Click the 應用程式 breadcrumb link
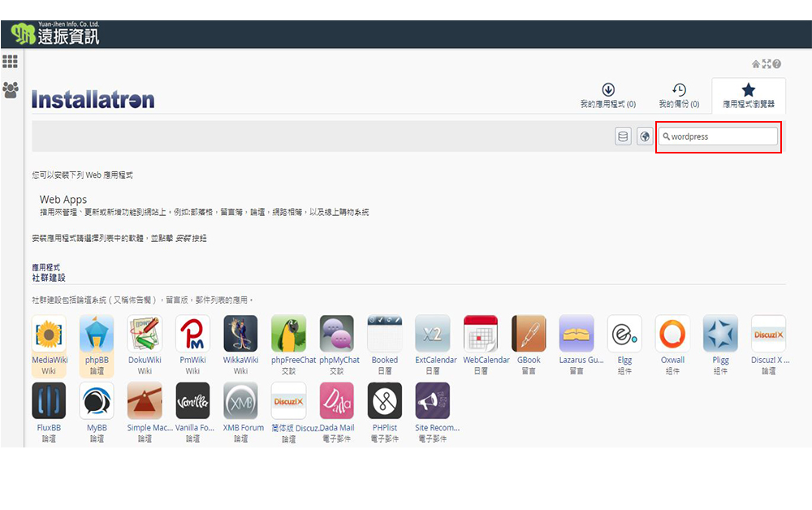Screen dimensions: 812x510 pyautogui.click(x=46, y=268)
